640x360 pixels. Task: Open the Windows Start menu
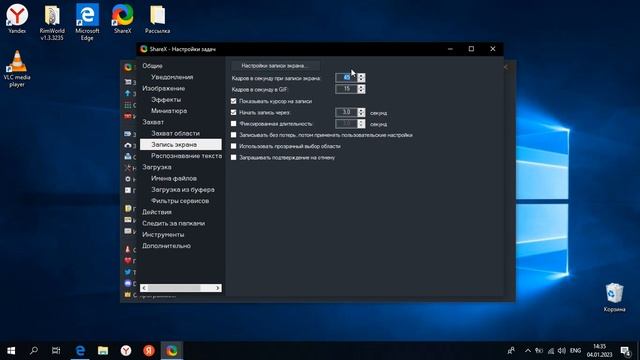point(11,350)
